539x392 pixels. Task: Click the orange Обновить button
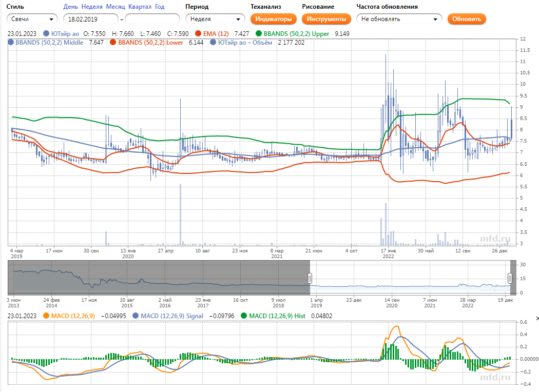[466, 19]
